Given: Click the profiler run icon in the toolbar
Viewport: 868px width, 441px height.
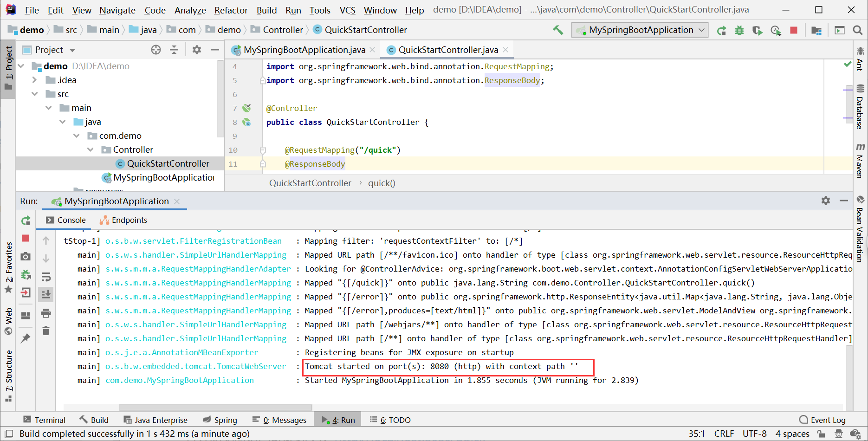Looking at the screenshot, I should [776, 31].
